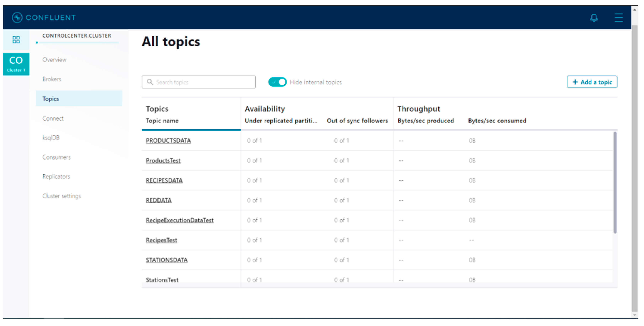
Task: Select the CO Cluster 1 tile
Action: click(x=16, y=64)
